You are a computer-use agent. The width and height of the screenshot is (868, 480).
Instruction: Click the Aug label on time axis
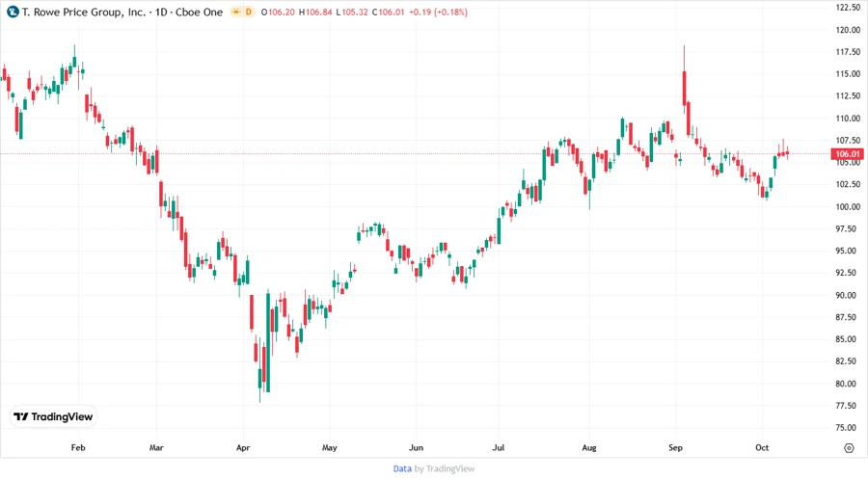[x=589, y=448]
